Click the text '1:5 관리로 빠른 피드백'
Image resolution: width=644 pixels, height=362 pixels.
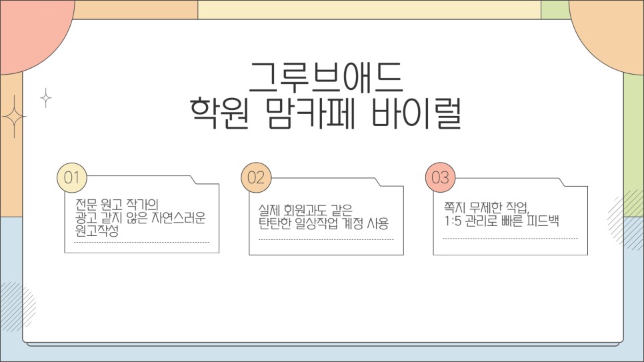point(501,221)
